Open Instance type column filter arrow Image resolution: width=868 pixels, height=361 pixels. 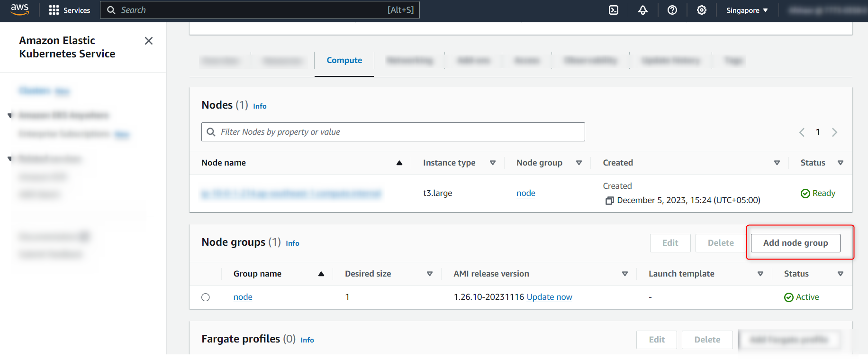(x=493, y=163)
